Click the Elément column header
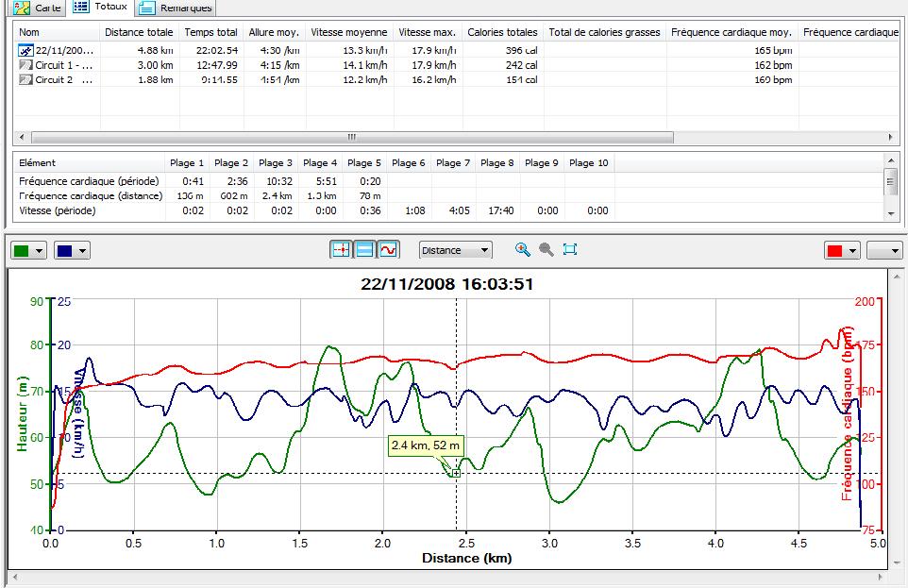This screenshot has height=588, width=908. (x=38, y=162)
